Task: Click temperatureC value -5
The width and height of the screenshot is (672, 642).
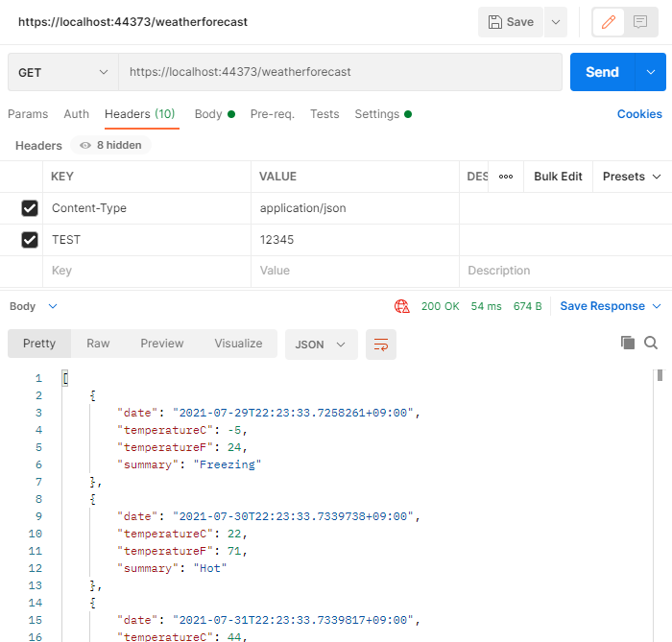Action: [x=234, y=430]
